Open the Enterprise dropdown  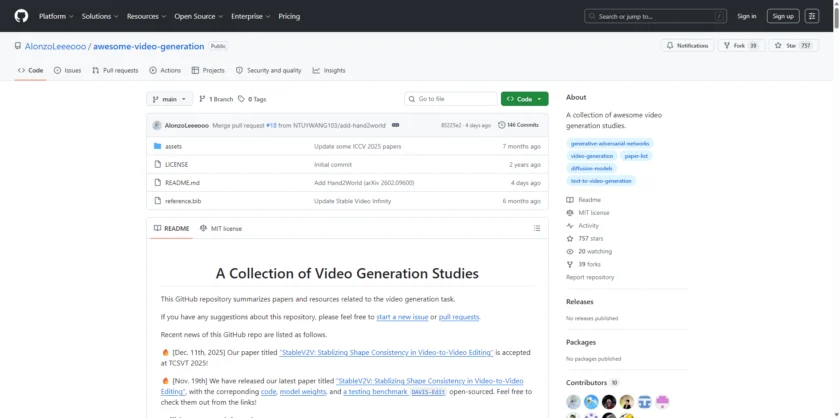[x=250, y=17]
